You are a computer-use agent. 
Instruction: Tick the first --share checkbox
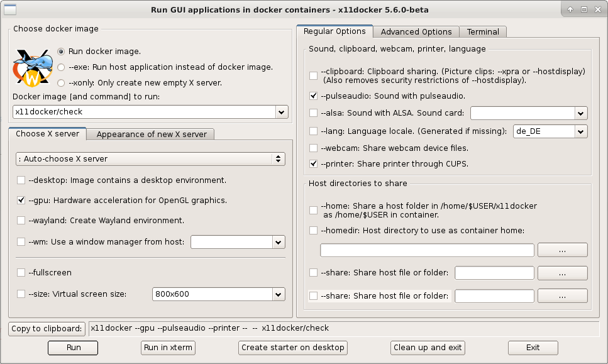(313, 273)
